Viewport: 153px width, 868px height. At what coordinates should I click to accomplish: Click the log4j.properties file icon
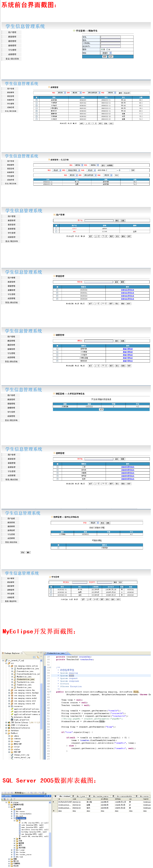(x=12, y=720)
